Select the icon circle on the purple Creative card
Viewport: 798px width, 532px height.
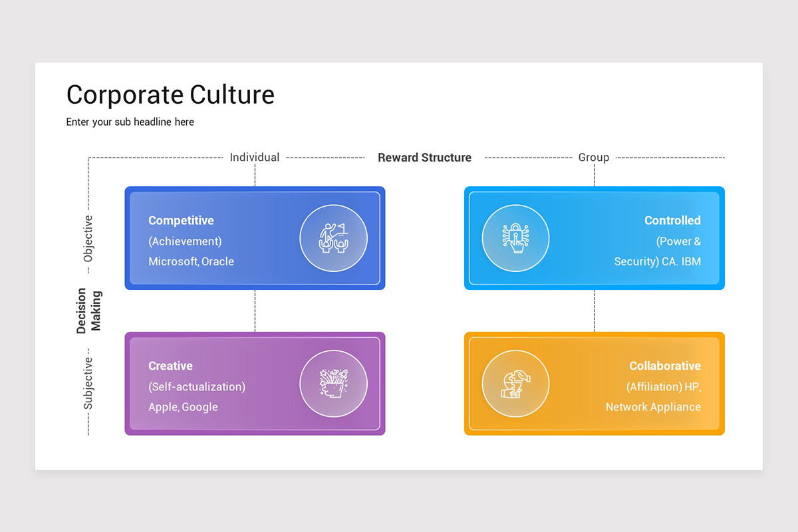click(x=334, y=383)
